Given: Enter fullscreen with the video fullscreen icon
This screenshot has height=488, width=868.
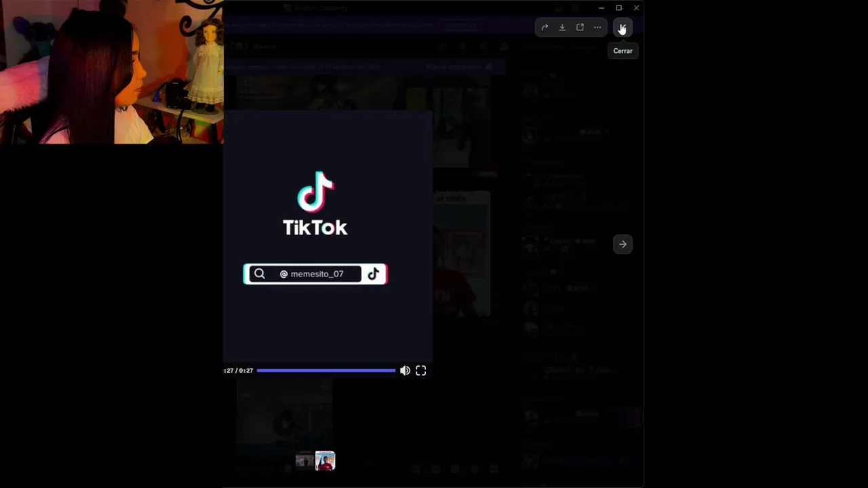Looking at the screenshot, I should click(421, 370).
